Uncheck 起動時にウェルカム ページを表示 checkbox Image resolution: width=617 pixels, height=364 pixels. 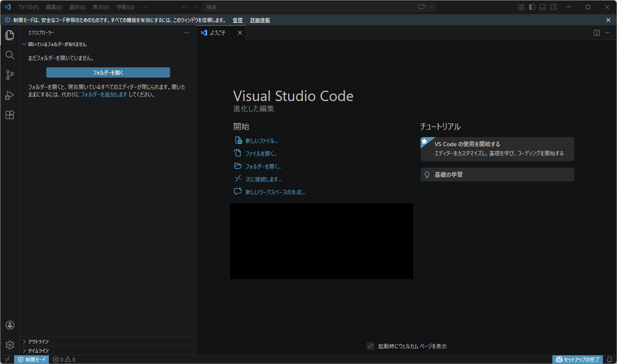click(x=370, y=346)
